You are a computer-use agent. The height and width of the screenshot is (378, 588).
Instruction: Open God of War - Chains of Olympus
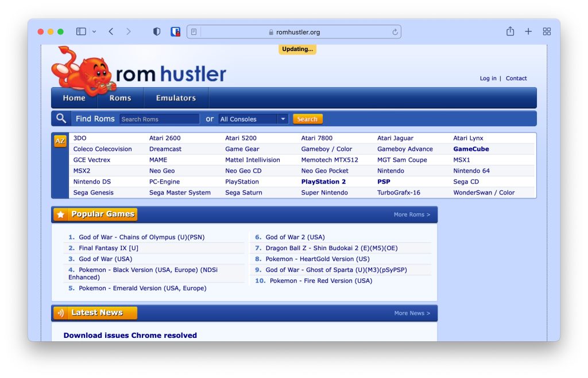(142, 237)
